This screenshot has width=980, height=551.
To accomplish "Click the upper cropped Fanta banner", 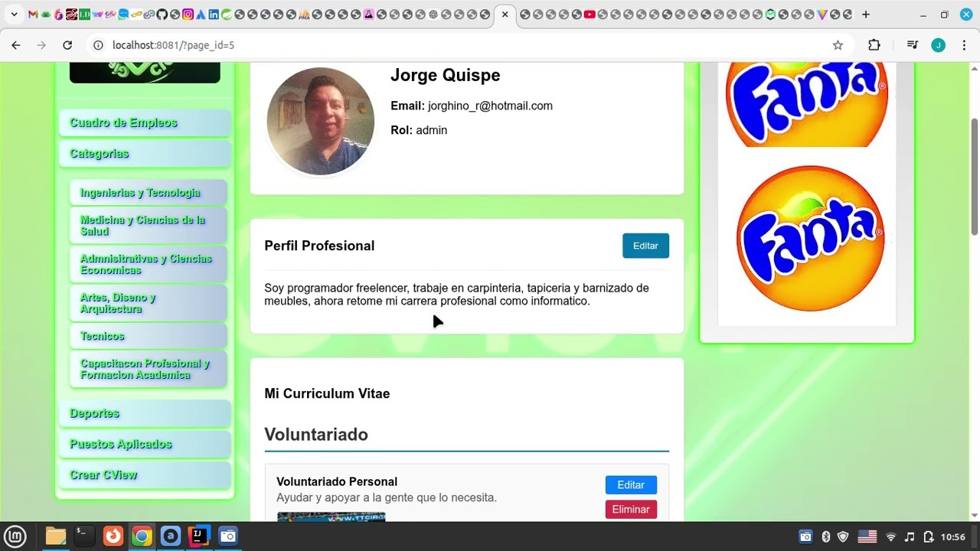I will pyautogui.click(x=807, y=105).
